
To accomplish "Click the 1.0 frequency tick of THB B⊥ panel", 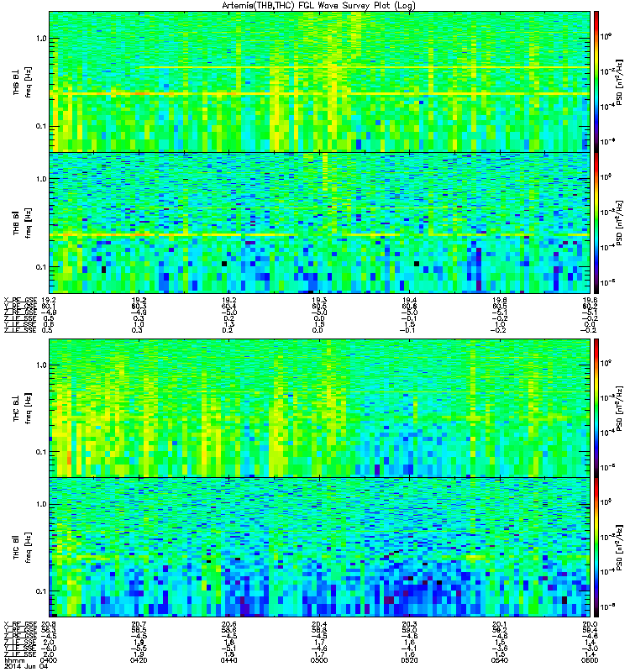I will click(x=41, y=39).
